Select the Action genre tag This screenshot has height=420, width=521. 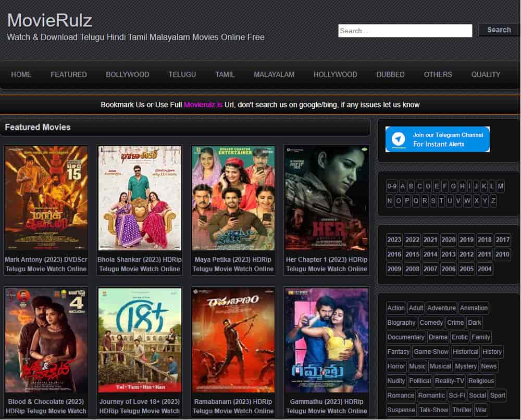tap(396, 308)
